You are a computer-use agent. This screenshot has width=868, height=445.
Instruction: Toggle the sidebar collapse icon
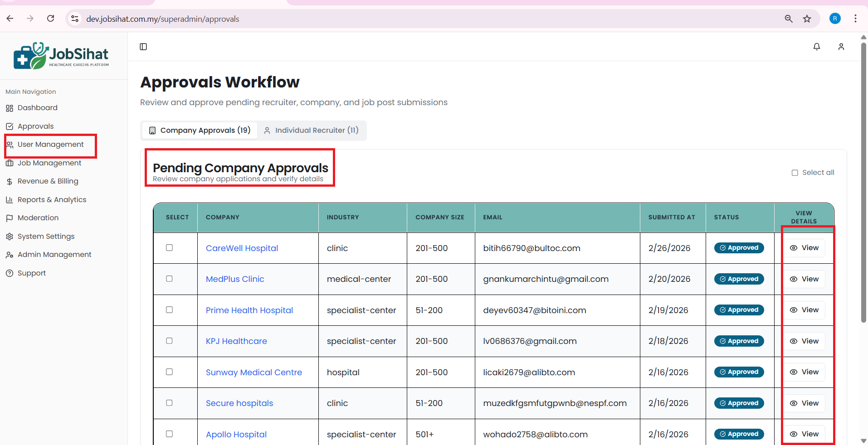click(143, 47)
